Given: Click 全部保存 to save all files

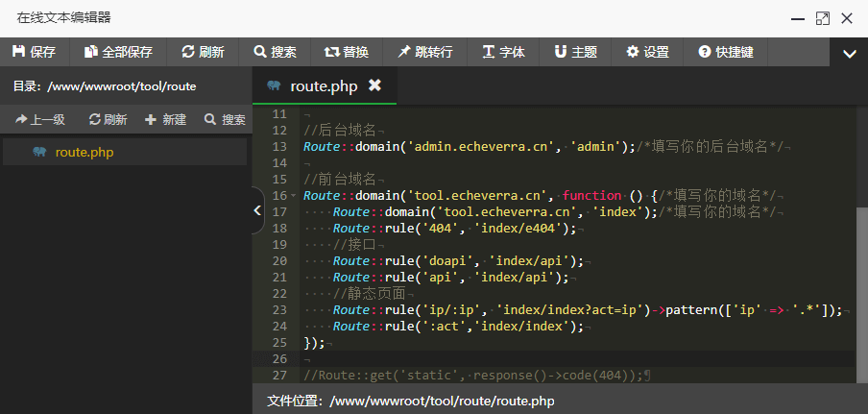Looking at the screenshot, I should tap(118, 52).
